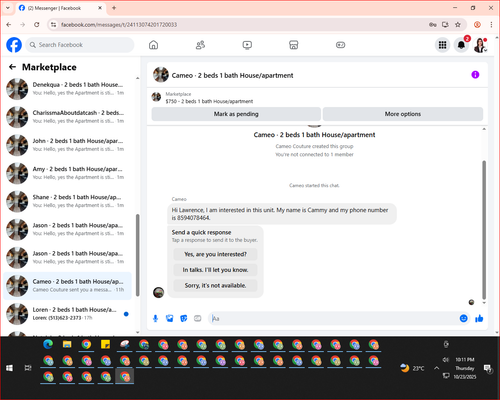500x400 pixels.
Task: Open File Explorer from the taskbar
Action: click(67, 344)
